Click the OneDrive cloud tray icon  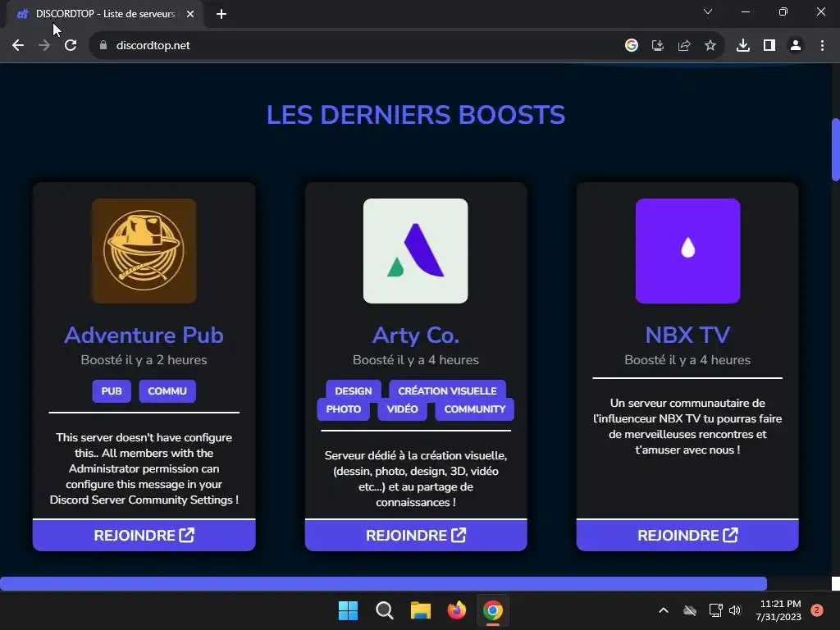690,610
